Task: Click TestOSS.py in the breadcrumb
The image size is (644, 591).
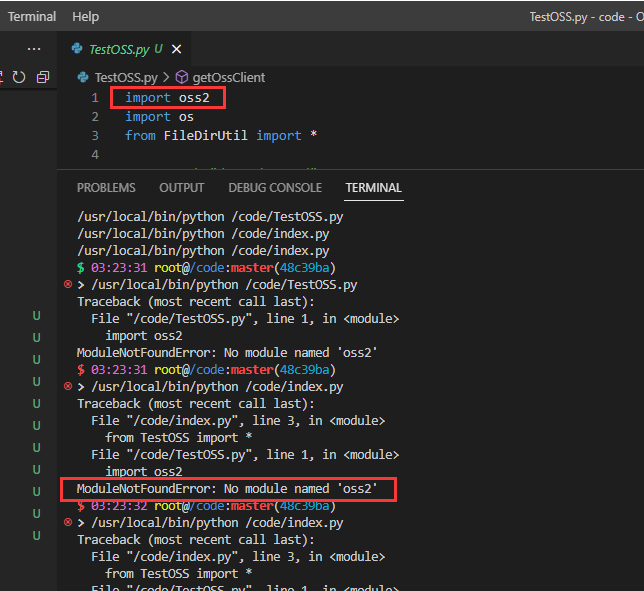Action: coord(126,77)
